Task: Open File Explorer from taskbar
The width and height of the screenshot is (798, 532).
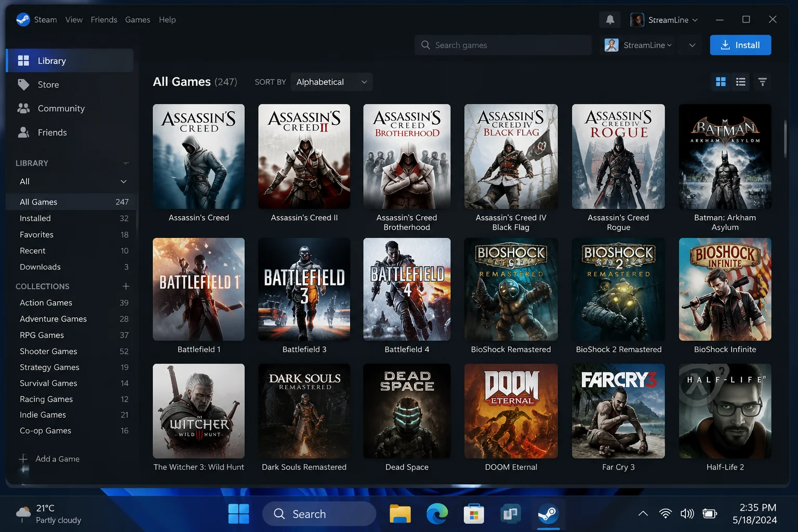Action: coord(400,514)
